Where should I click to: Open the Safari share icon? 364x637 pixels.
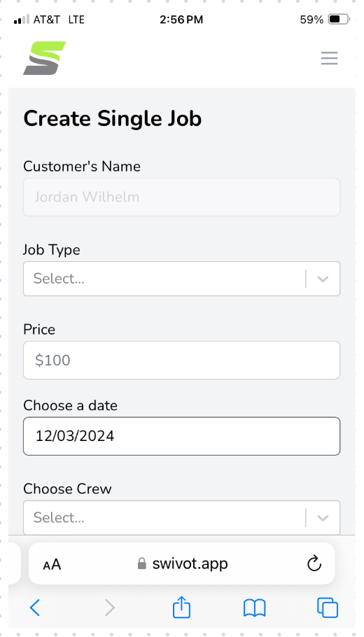click(181, 607)
